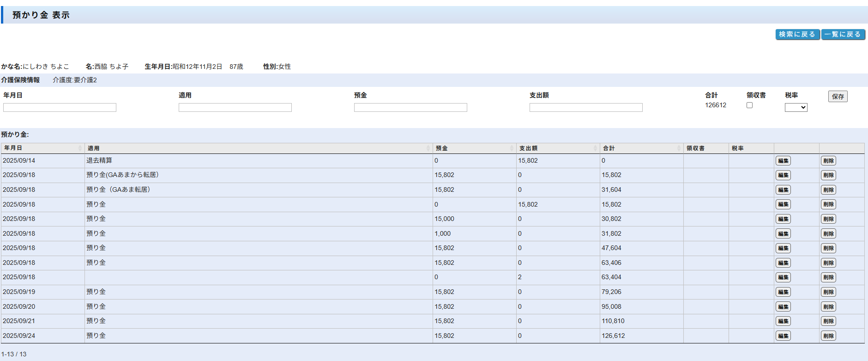Open the 税率 dropdown
The image size is (868, 361).
tap(796, 108)
